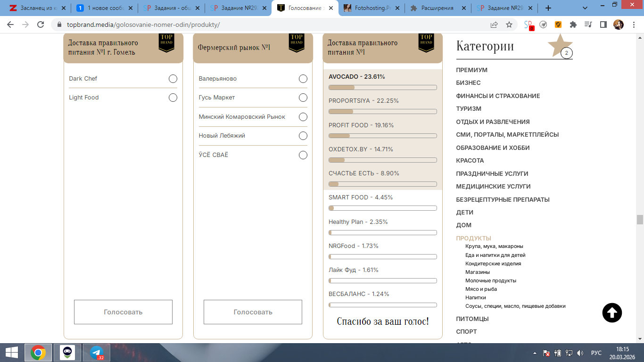Screen dimensions: 644x362
Task: Click the "Healthy Plan - 2.35%" result
Action: tap(358, 222)
